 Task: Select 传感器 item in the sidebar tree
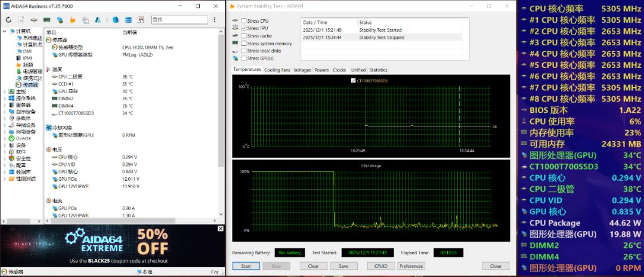(x=30, y=85)
